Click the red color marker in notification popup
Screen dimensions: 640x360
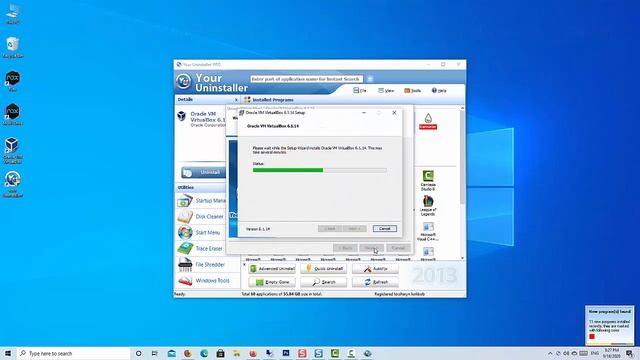(x=592, y=336)
